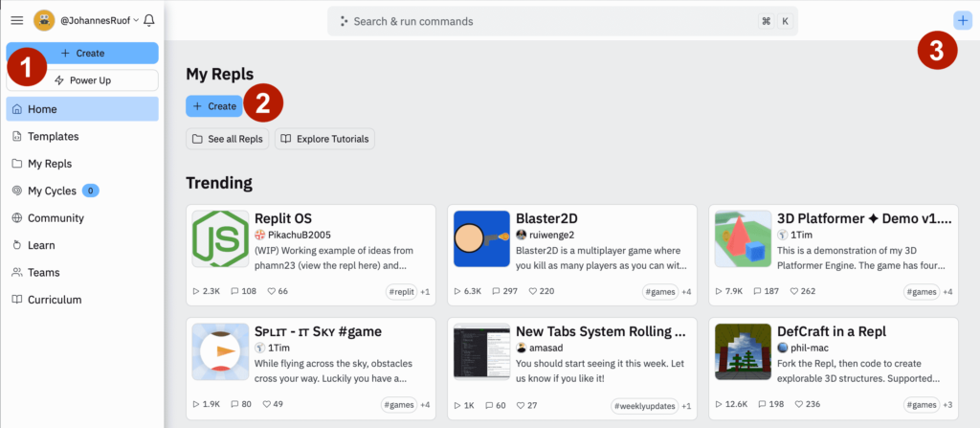
Task: Open the Split - it Sky #game title
Action: (x=318, y=331)
